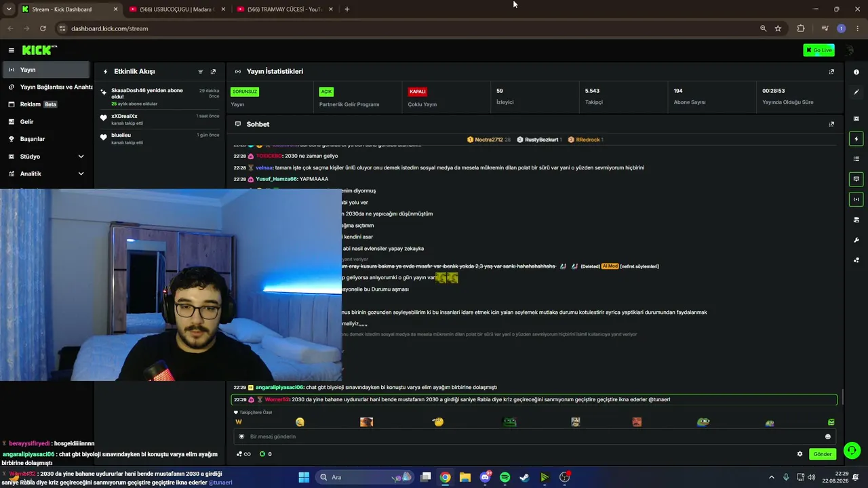Open the filter in Etkinlik Akışı panel
Screen dimensions: 868x488
coord(200,71)
